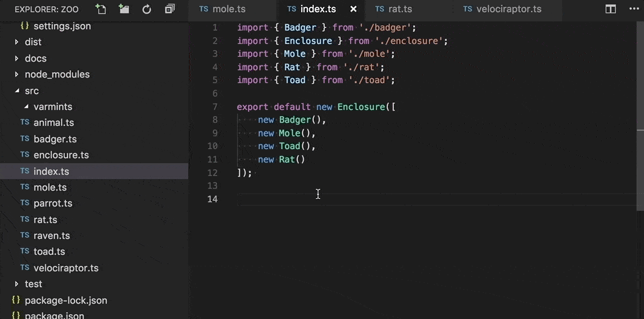Click the New File icon in Explorer

101,9
